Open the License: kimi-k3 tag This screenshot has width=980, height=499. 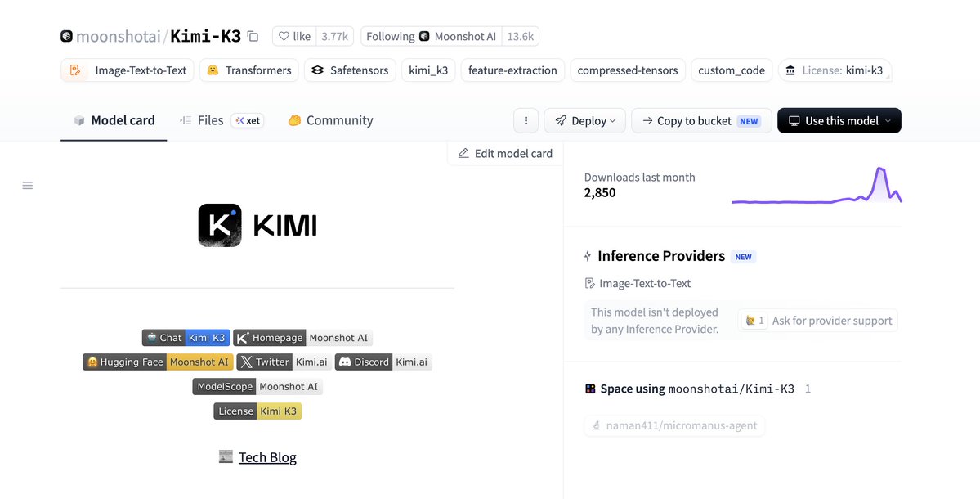[x=835, y=70]
